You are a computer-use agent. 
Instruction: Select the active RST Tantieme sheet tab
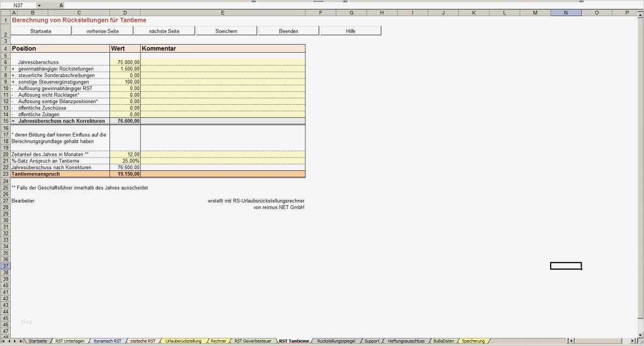pos(294,341)
